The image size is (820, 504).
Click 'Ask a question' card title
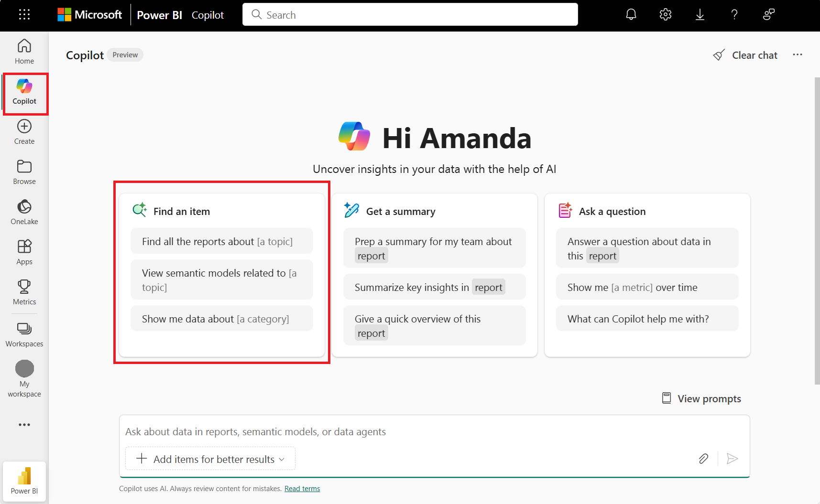(612, 212)
